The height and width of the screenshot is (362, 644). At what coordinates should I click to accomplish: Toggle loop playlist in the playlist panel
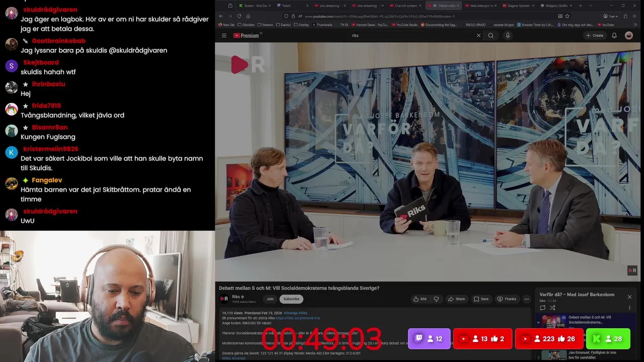click(542, 308)
